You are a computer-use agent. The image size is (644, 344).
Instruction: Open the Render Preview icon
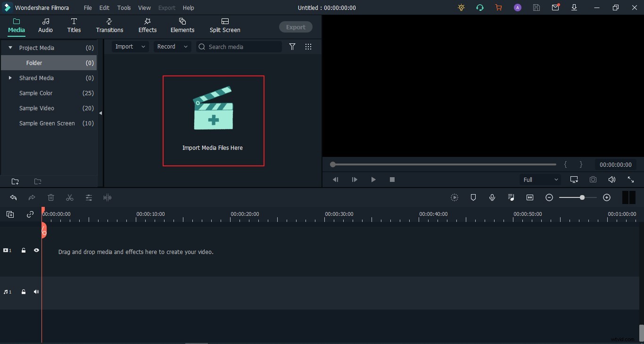[x=454, y=198]
